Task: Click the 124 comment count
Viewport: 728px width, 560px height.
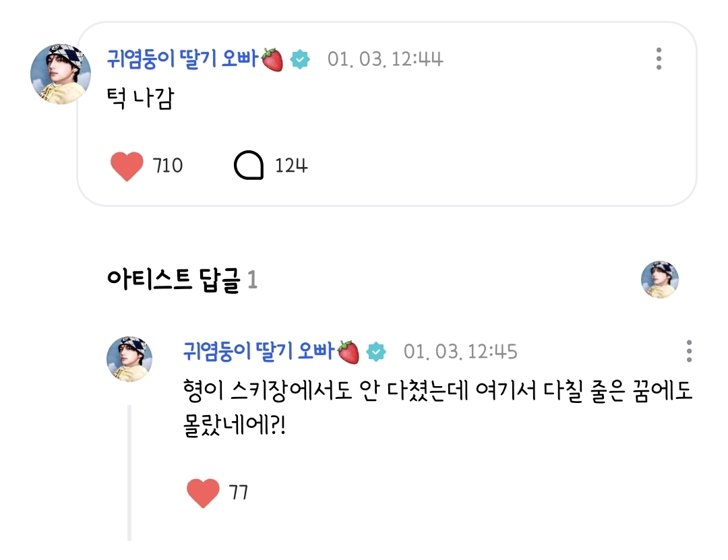Action: click(x=291, y=166)
